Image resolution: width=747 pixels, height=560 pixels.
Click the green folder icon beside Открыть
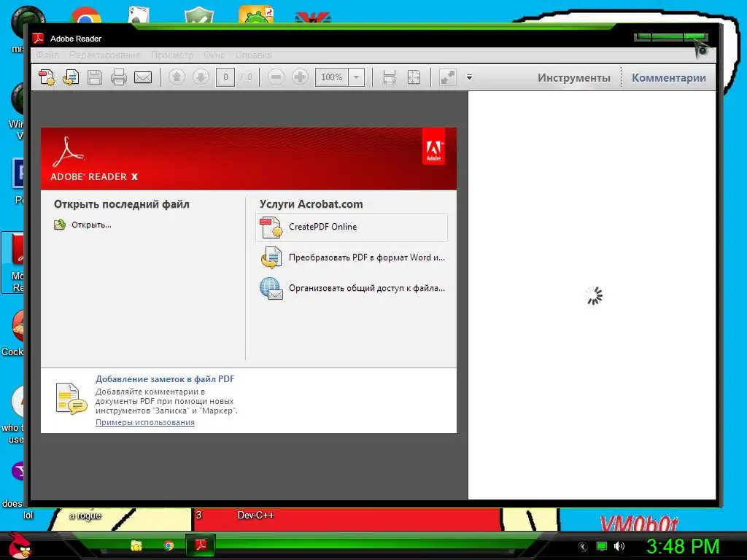tap(60, 225)
